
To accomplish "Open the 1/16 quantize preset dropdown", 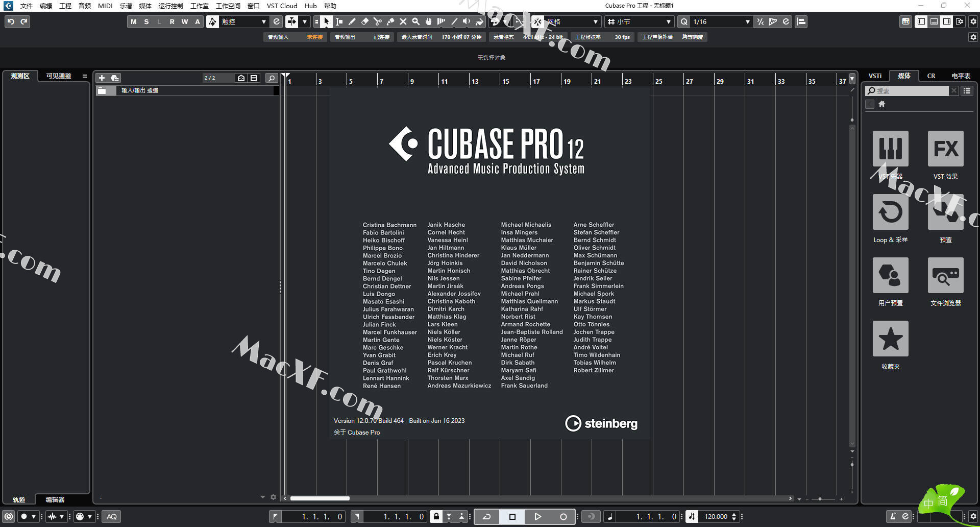I will pos(721,21).
